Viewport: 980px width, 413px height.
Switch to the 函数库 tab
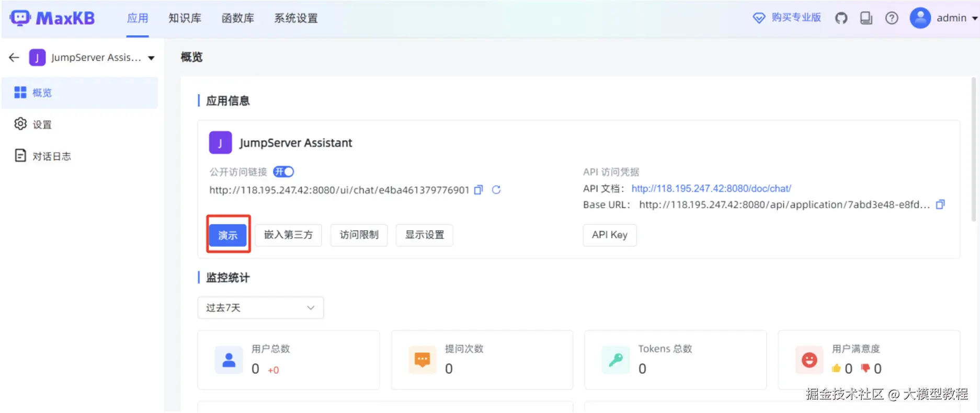[237, 18]
